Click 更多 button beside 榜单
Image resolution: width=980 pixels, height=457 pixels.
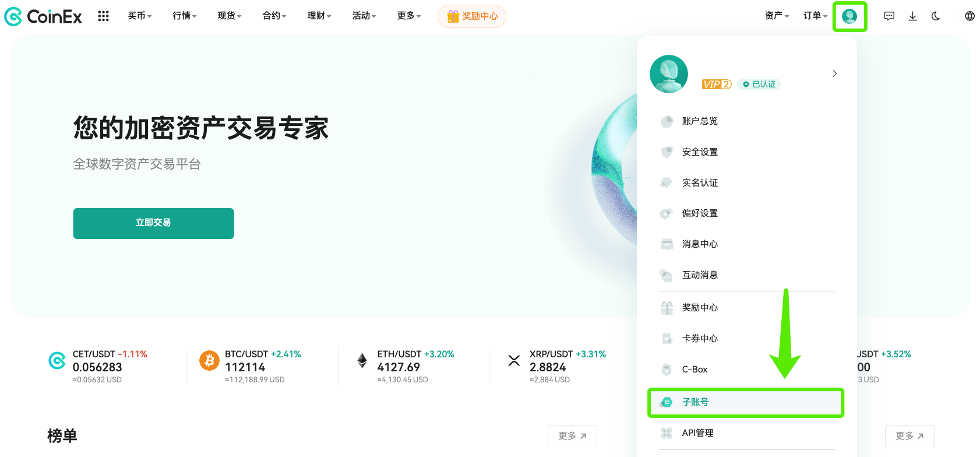(x=572, y=436)
